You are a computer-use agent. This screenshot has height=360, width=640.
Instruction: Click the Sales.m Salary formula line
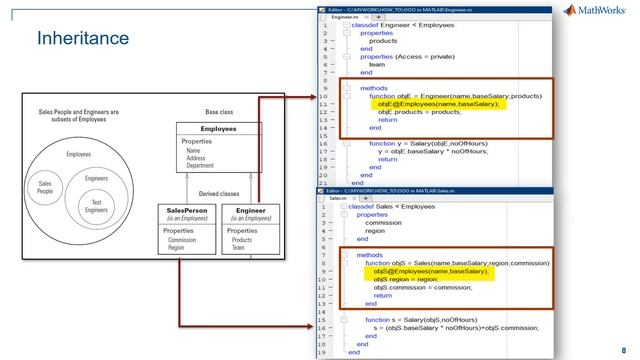coord(456,328)
